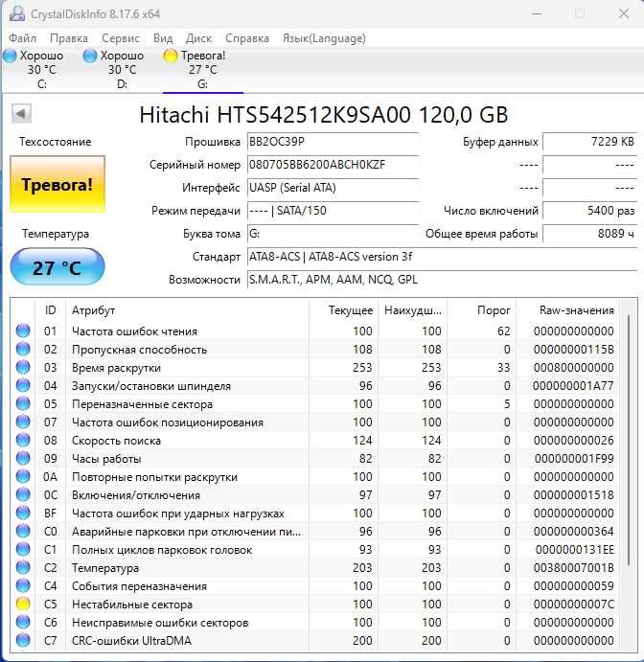The width and height of the screenshot is (644, 662).
Task: Click yellow warning orb for attribute C5
Action: coord(23,604)
